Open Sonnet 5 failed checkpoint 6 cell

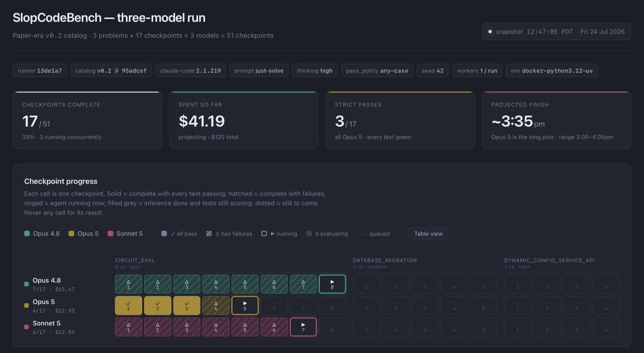(274, 327)
